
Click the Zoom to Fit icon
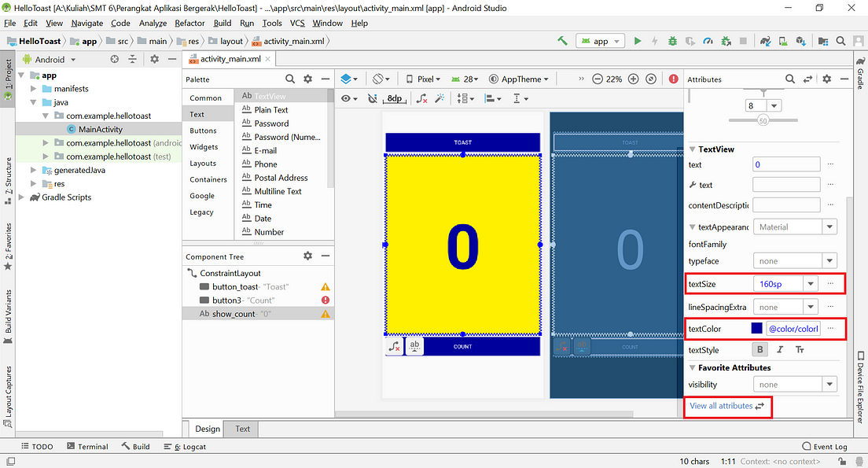pos(651,79)
